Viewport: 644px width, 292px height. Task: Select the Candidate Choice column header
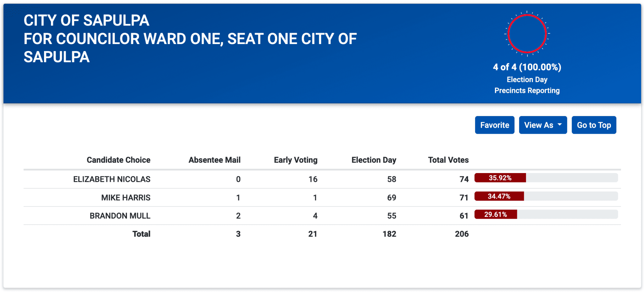point(118,160)
